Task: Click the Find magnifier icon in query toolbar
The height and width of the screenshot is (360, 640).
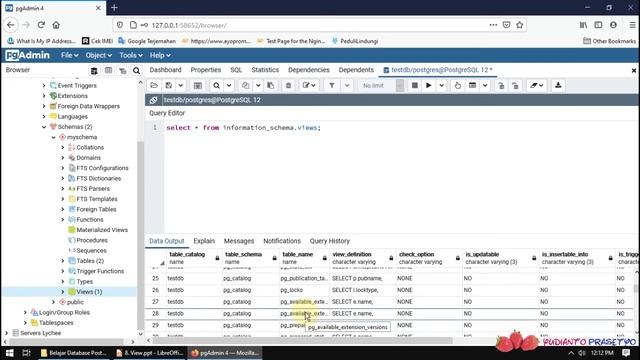Action: click(x=216, y=85)
